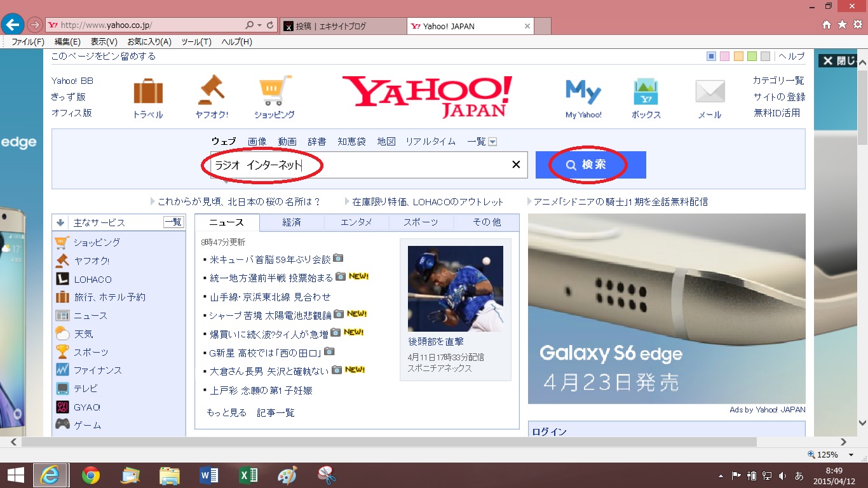Select the blue page color swatch
Screen dimensions: 868x488
click(712, 57)
